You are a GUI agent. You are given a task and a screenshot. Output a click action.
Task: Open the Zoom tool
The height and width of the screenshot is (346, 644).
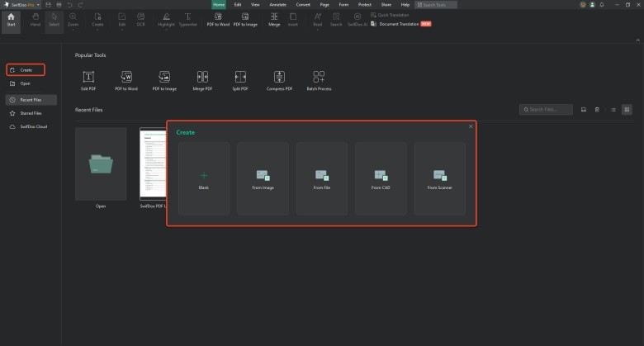[73, 20]
